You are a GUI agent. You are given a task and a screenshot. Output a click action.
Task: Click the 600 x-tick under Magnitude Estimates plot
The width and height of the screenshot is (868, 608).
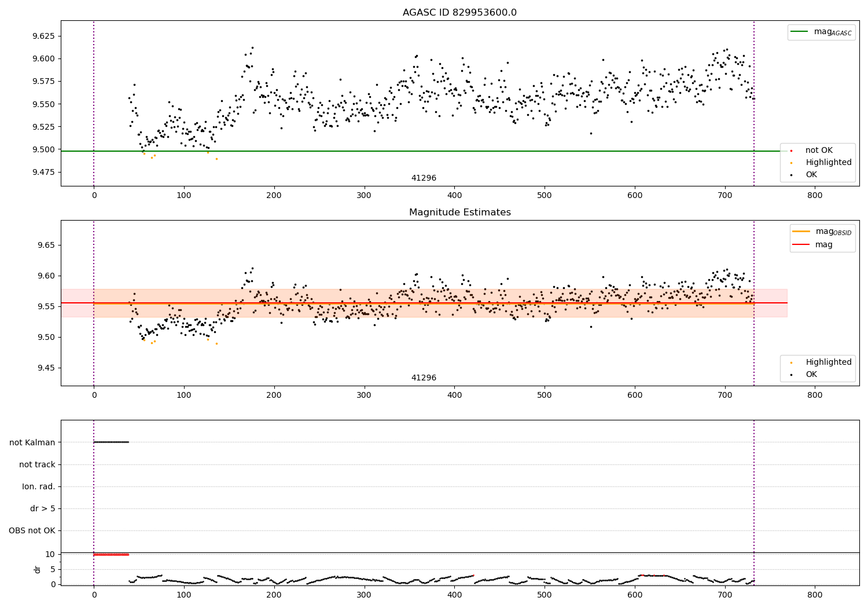(635, 395)
